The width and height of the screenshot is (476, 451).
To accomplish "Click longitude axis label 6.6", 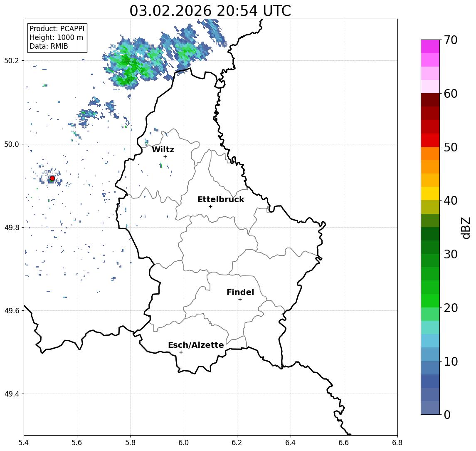I will 344,443.
